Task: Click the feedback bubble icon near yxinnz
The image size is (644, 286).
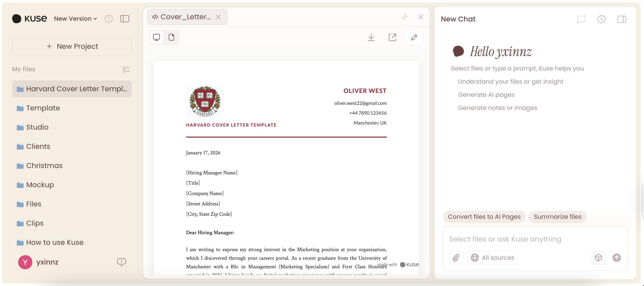Action: [121, 262]
